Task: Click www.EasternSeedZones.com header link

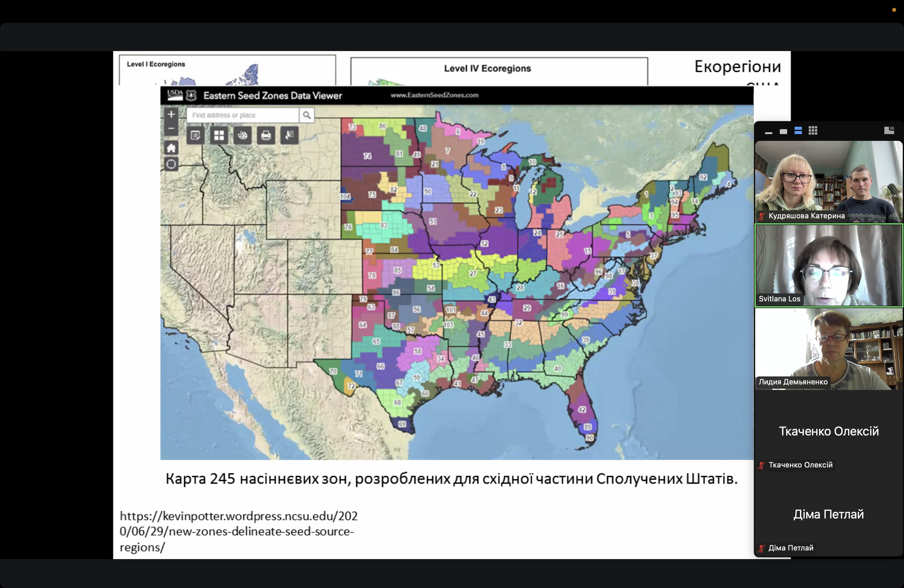Action: pos(434,95)
